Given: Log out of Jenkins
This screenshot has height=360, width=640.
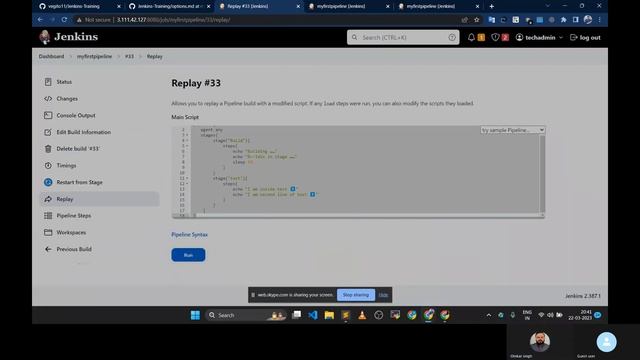Looking at the screenshot, I should click(x=585, y=37).
